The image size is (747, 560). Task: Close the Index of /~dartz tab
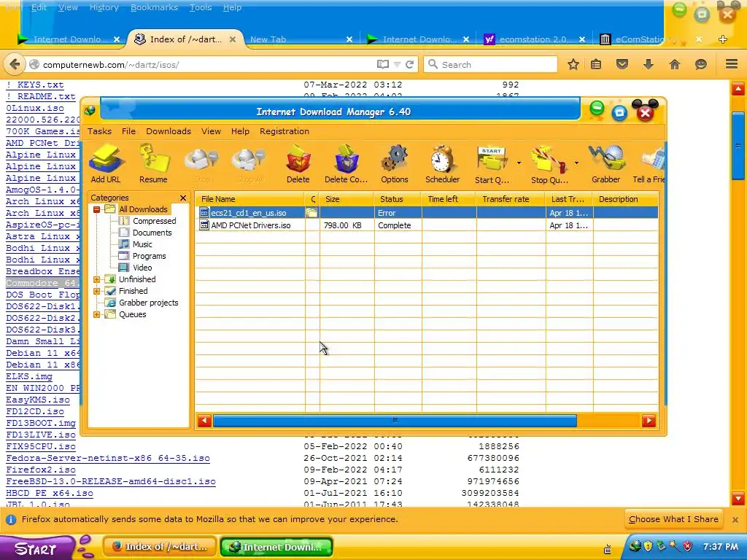[x=233, y=39]
